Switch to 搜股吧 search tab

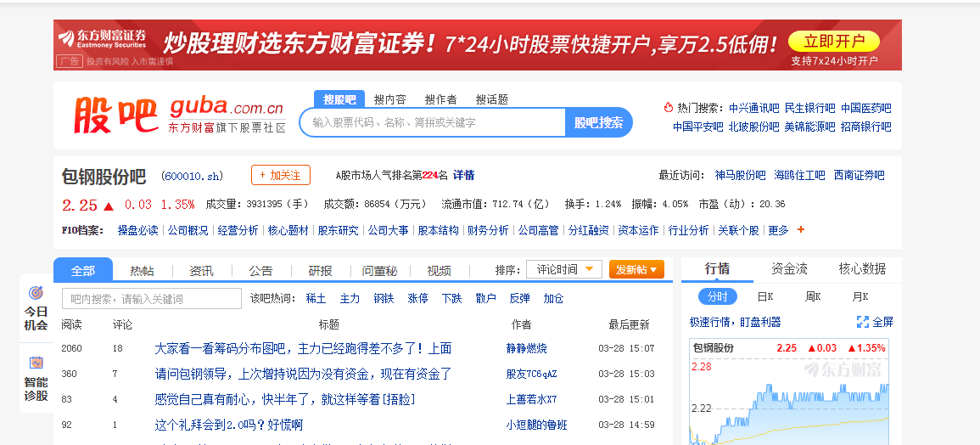point(339,99)
